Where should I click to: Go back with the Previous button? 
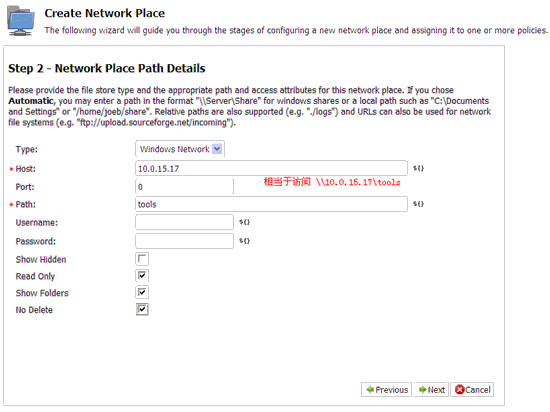(386, 390)
